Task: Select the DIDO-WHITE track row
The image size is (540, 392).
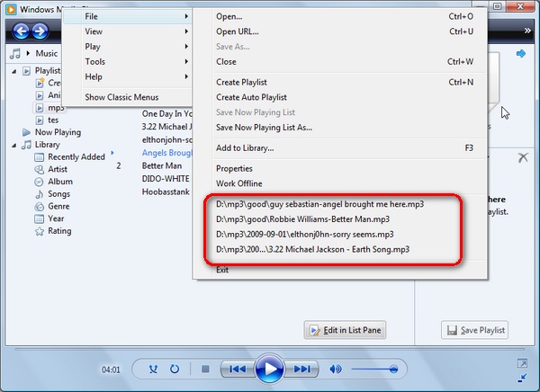Action: 166,179
